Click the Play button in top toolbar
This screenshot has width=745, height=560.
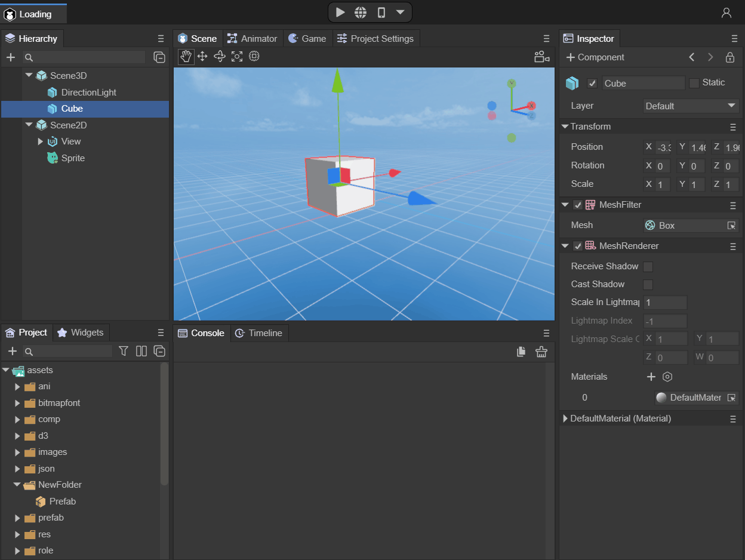click(x=340, y=13)
